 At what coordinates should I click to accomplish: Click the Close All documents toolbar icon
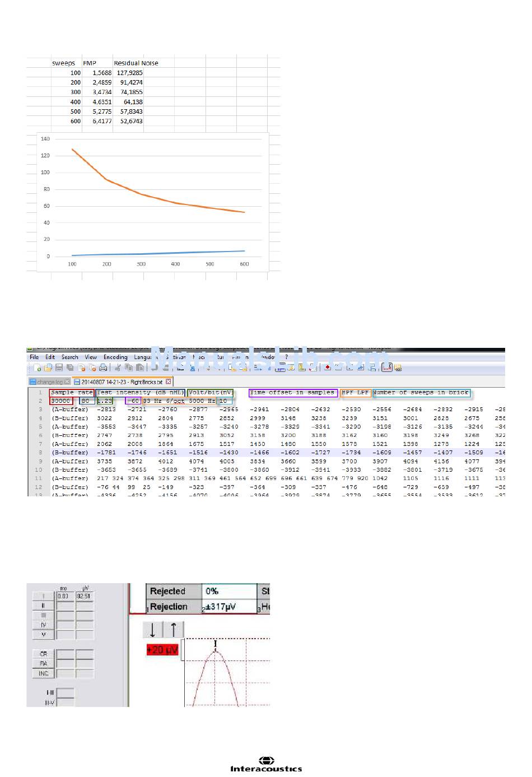(x=92, y=368)
